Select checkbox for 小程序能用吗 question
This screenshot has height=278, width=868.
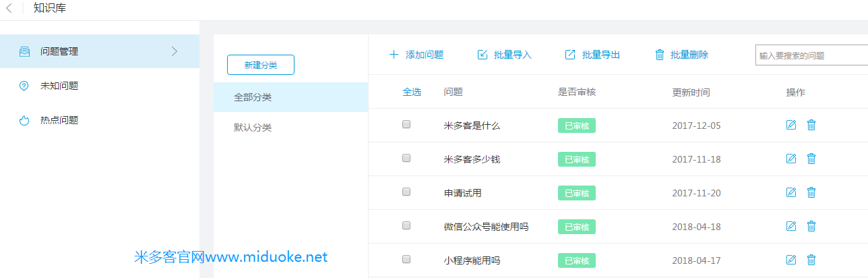click(406, 259)
